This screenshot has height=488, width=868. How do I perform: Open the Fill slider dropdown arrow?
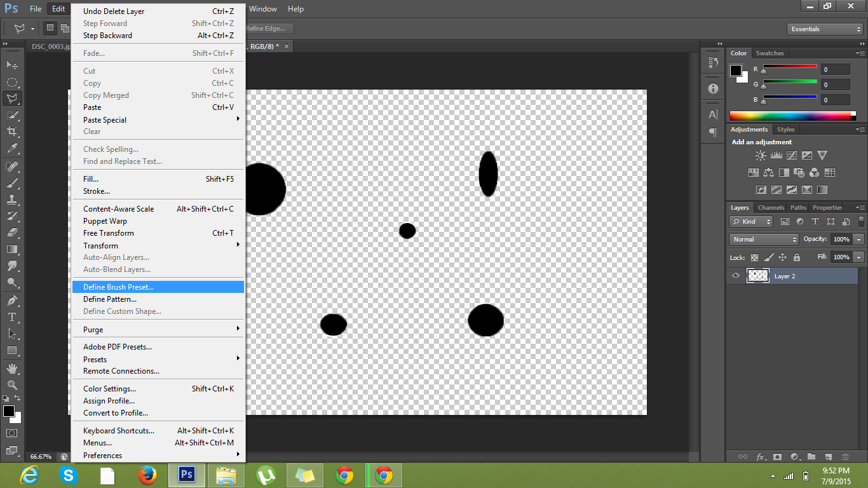859,257
